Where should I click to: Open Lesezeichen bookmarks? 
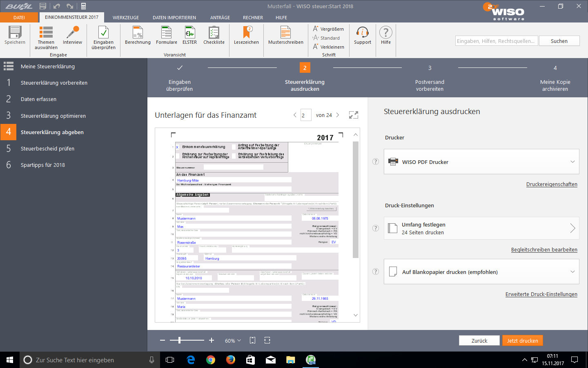point(246,36)
